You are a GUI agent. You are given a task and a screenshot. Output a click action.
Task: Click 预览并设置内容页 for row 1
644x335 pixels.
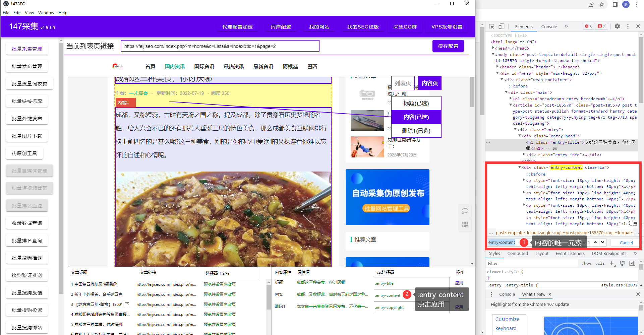pyautogui.click(x=220, y=284)
